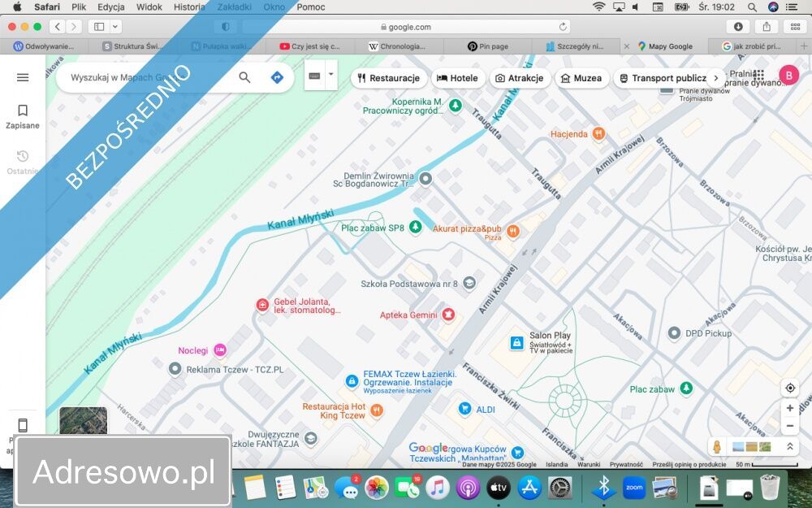Viewport: 812px width, 508px height.
Task: Show more category chips with right chevron
Action: (x=716, y=78)
